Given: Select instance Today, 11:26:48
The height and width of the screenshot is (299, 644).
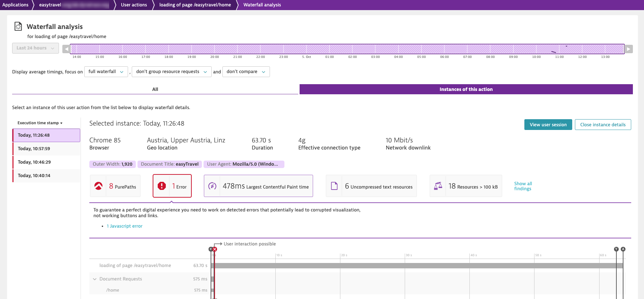Looking at the screenshot, I should click(47, 135).
